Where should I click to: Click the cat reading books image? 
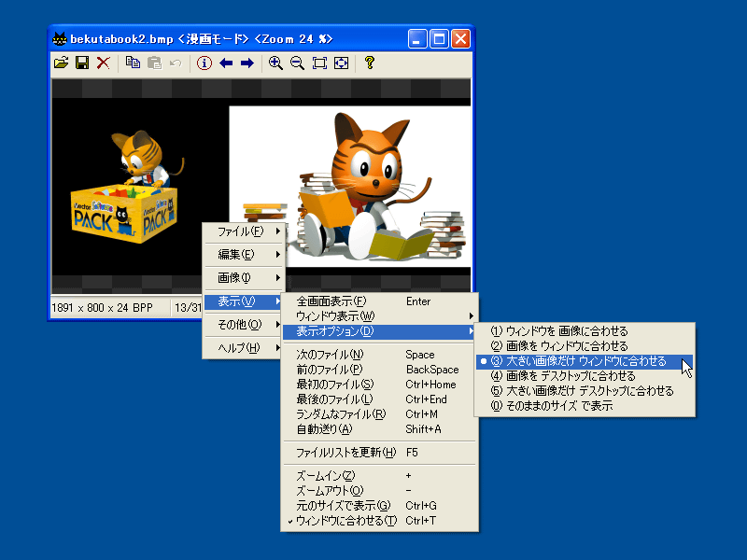(x=349, y=186)
